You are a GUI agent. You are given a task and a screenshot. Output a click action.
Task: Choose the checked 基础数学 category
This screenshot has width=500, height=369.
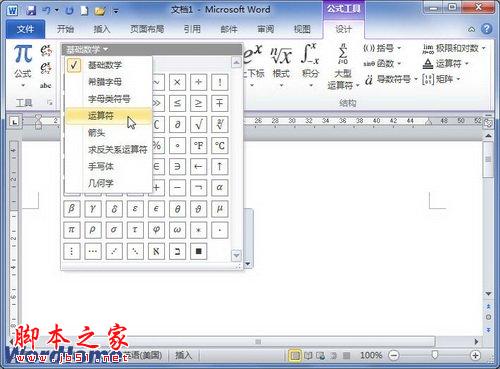(x=109, y=65)
